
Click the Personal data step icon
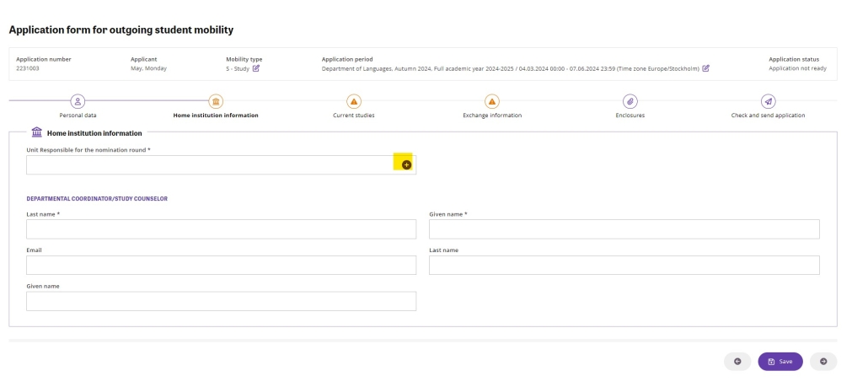tap(78, 100)
